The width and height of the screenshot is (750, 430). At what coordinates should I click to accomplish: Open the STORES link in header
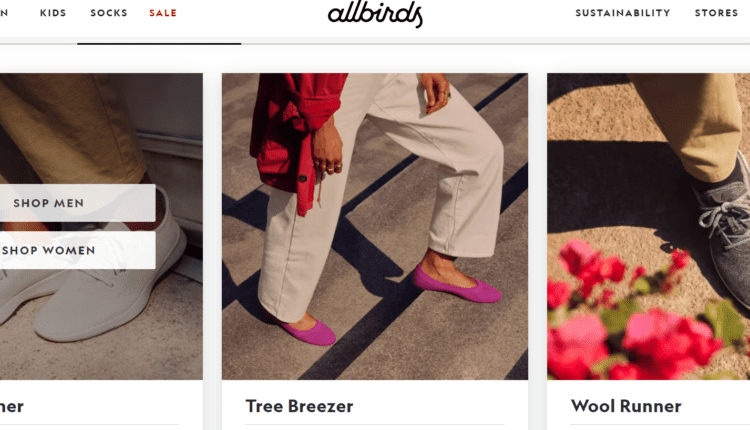[717, 13]
